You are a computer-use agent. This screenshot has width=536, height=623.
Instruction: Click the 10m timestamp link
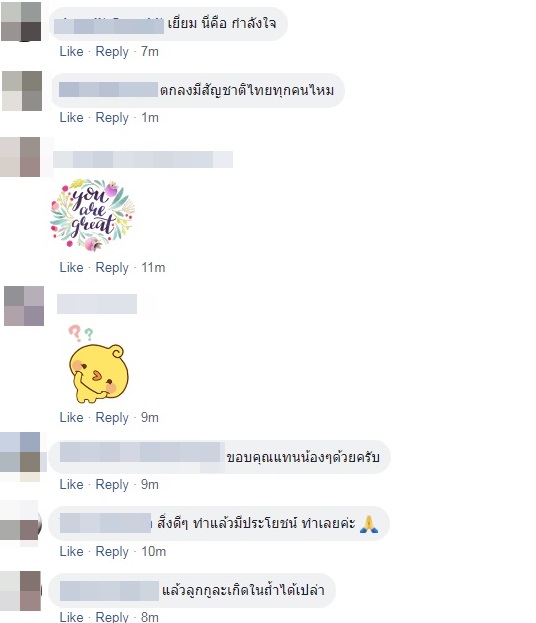[153, 551]
